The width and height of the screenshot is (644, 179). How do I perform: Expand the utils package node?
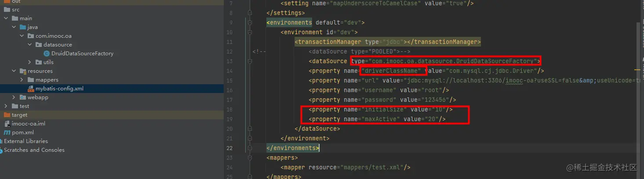(x=30, y=62)
